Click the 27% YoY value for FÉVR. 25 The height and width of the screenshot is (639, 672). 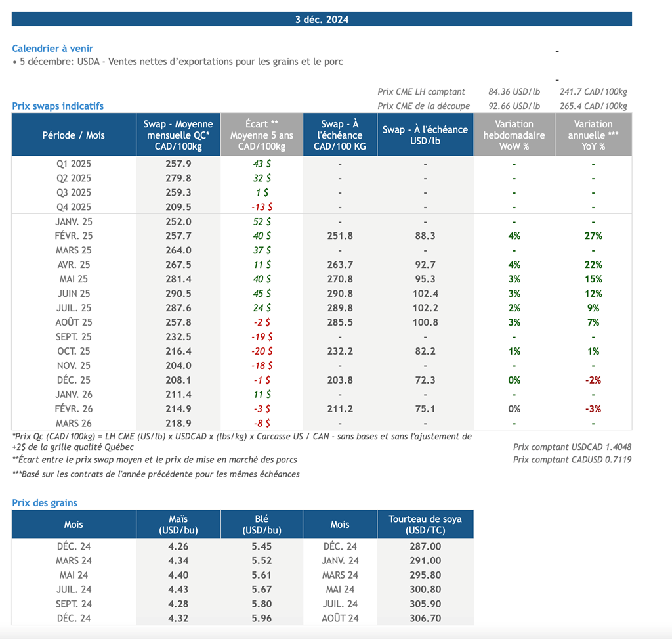[x=593, y=236]
